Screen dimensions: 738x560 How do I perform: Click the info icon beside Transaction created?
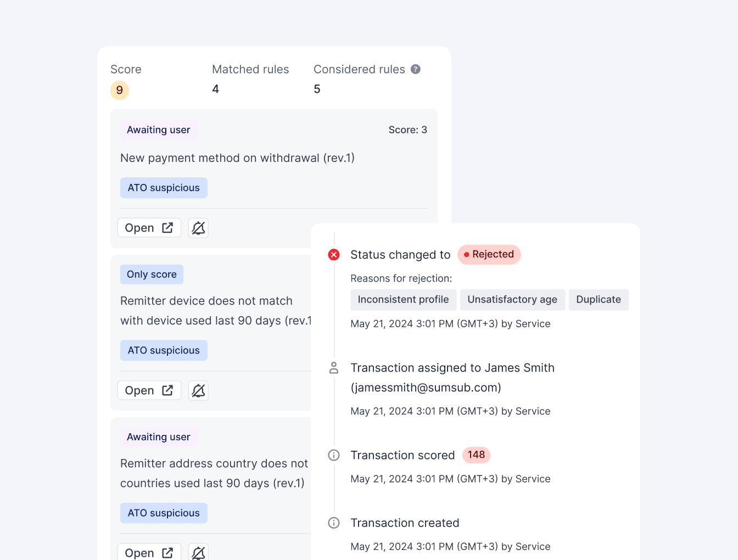tap(334, 523)
